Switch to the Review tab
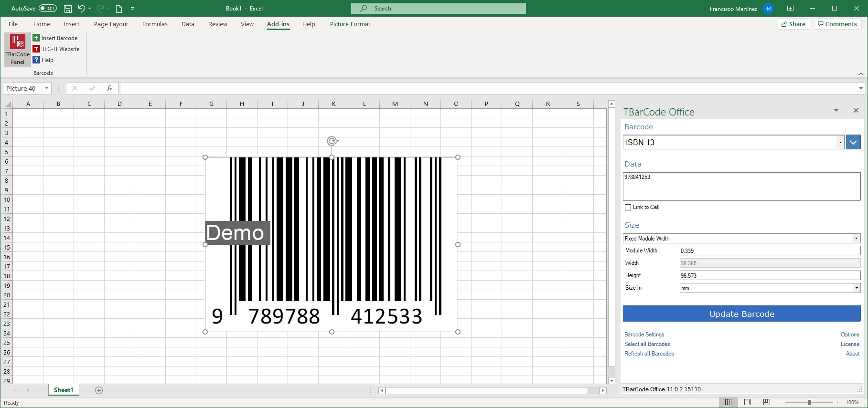 pos(218,24)
